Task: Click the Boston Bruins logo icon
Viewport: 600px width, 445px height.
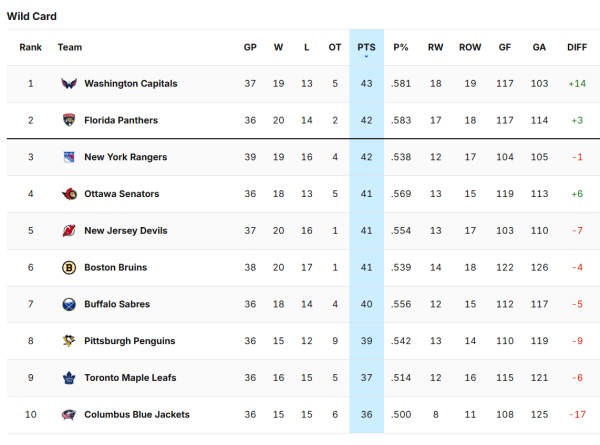Action: coord(69,268)
